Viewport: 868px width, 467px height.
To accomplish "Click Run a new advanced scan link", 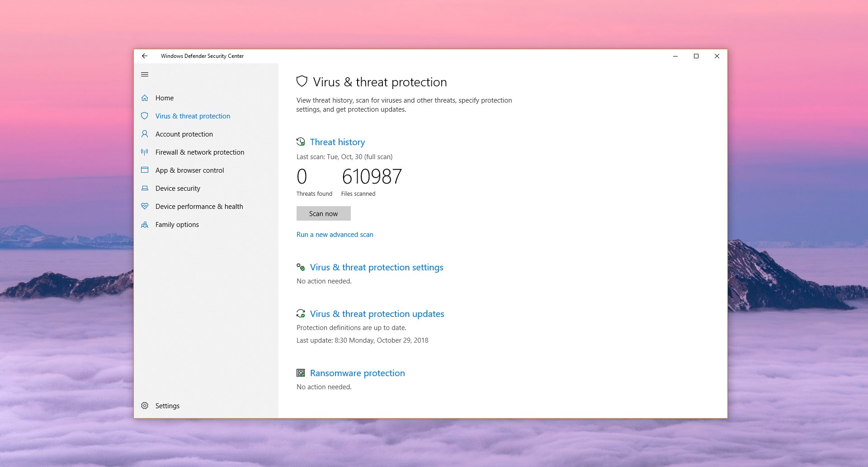I will [335, 235].
